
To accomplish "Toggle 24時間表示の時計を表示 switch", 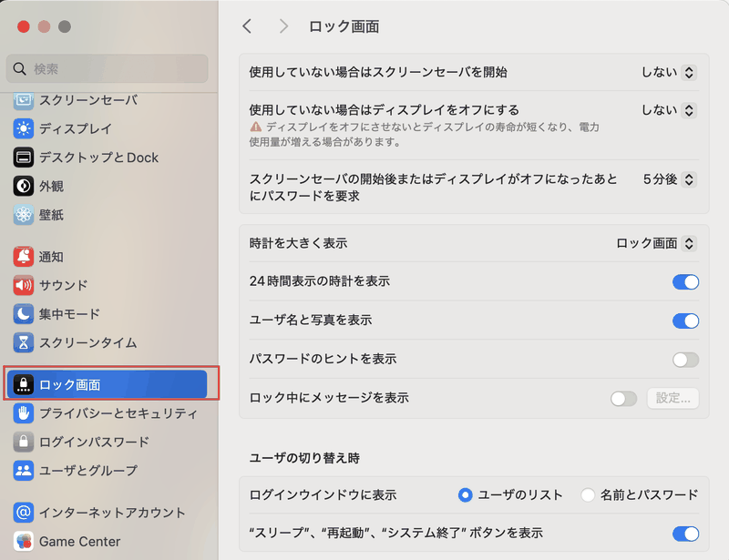I will tap(685, 281).
